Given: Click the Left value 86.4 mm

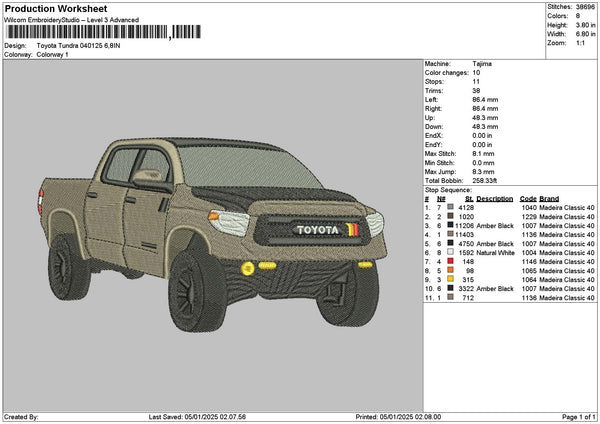Looking at the screenshot, I should tap(485, 99).
